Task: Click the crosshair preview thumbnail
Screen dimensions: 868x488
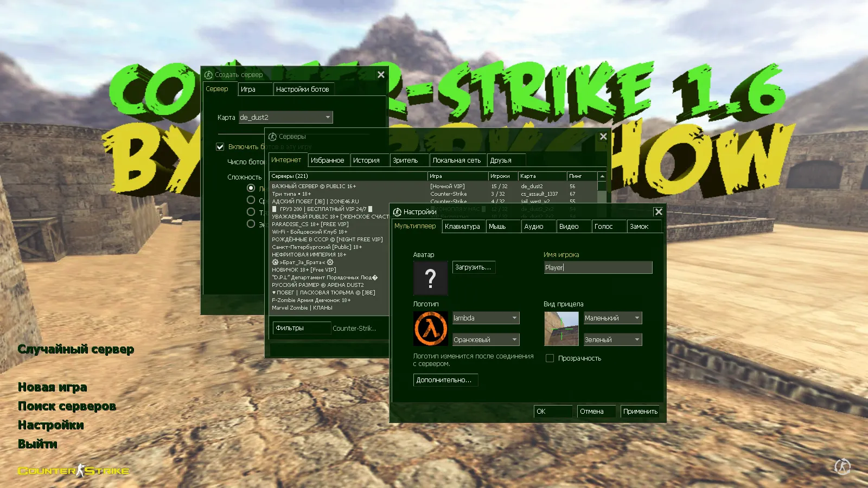Action: (x=560, y=328)
